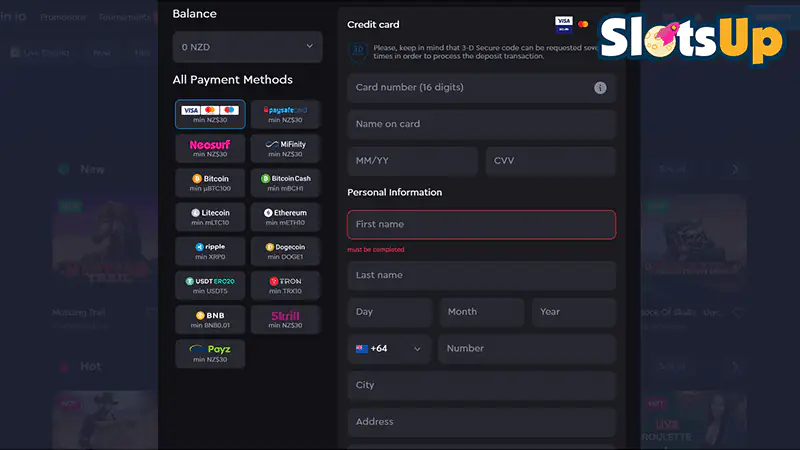This screenshot has width=800, height=450.
Task: Select BNB deposit method
Action: click(x=210, y=319)
